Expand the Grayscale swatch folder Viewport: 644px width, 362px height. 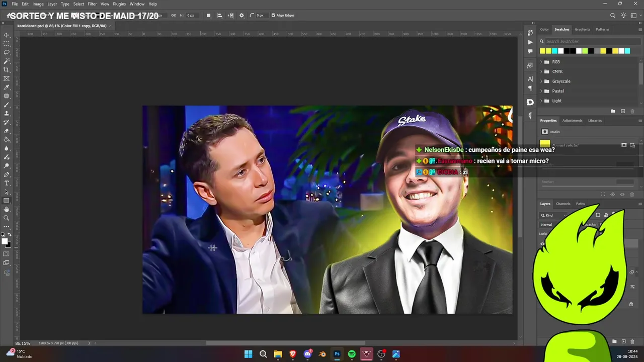click(x=541, y=81)
